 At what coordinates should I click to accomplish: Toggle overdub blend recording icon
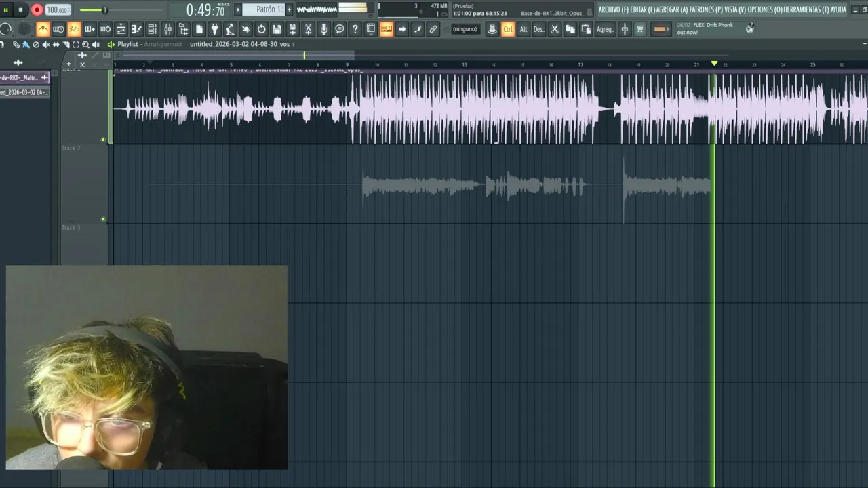pyautogui.click(x=90, y=29)
